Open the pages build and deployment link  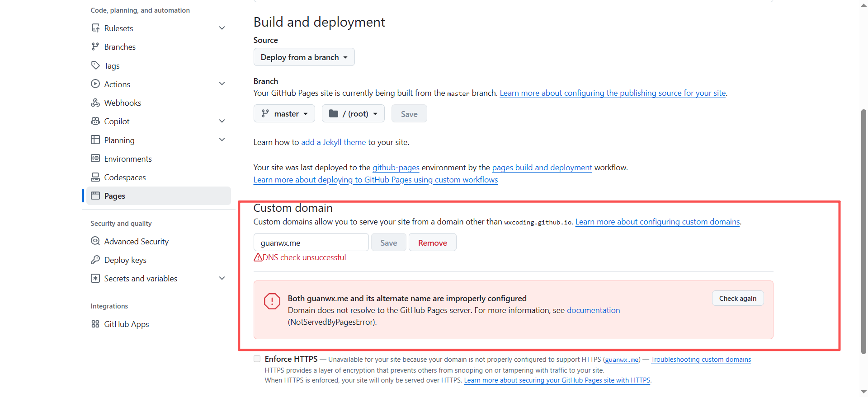[x=542, y=168]
